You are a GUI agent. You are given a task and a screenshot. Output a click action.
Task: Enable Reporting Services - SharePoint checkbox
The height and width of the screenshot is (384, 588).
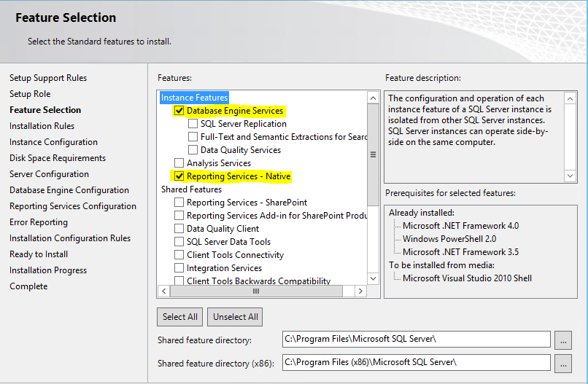coord(179,203)
